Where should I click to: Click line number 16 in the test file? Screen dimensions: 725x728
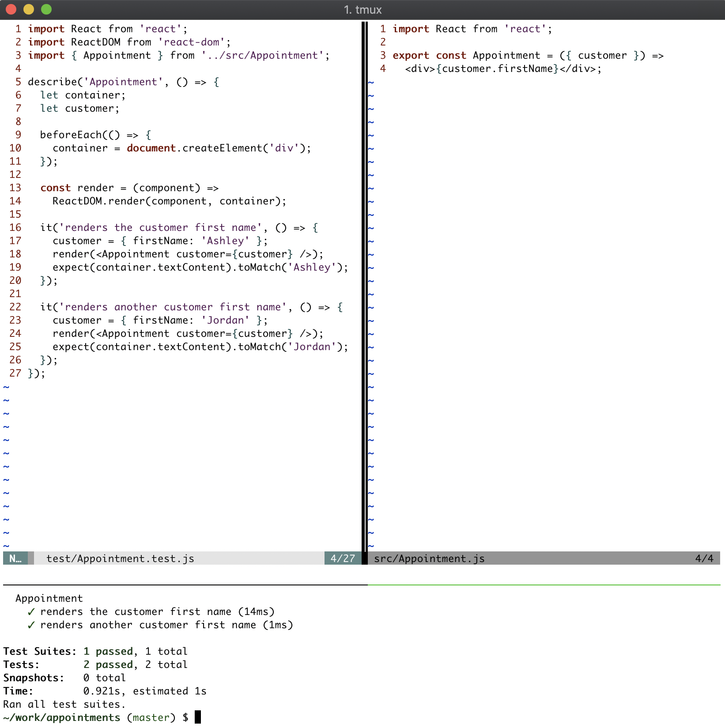tap(15, 228)
